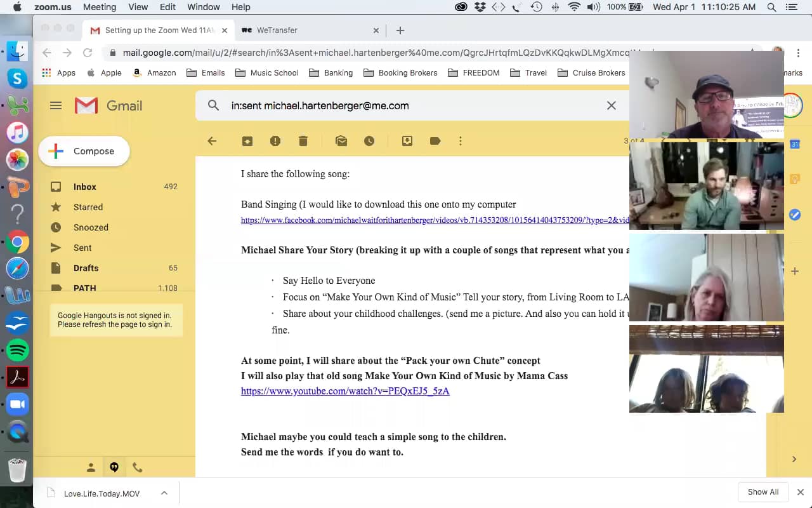Archive this email
This screenshot has height=508, width=812.
(247, 141)
